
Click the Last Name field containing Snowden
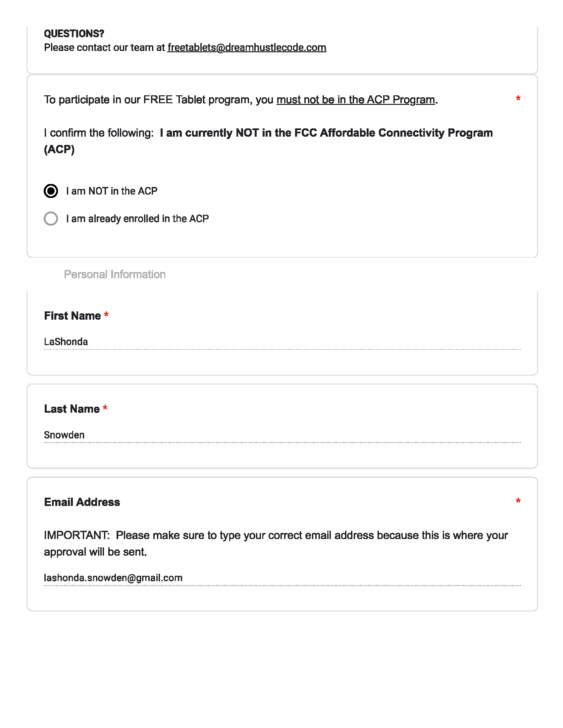click(x=282, y=435)
